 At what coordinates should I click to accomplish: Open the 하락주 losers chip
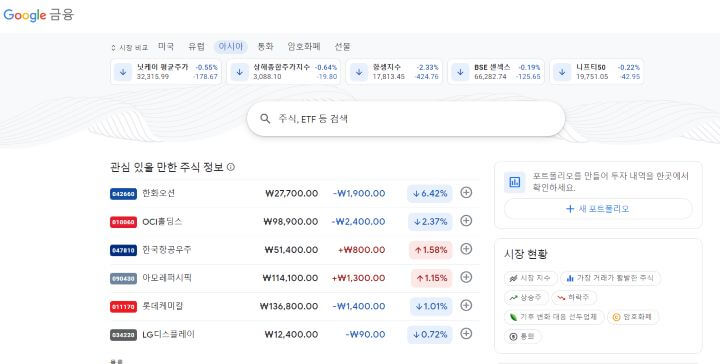pyautogui.click(x=574, y=297)
